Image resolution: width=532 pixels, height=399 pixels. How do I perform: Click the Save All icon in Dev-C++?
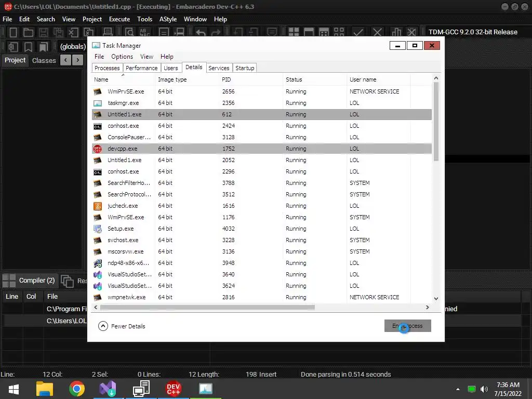tap(58, 32)
